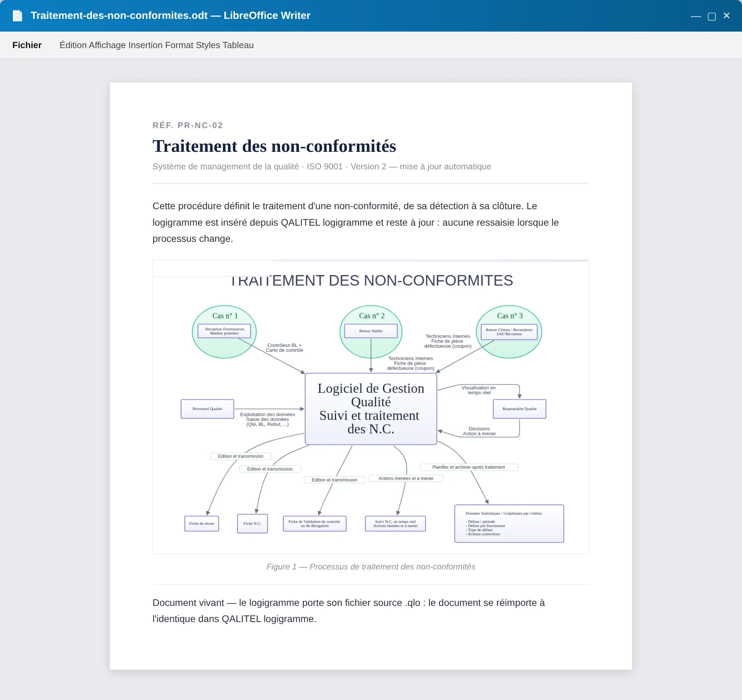Click the Cas n° 2 ellipse
Image resolution: width=742 pixels, height=700 pixels.
point(371,332)
